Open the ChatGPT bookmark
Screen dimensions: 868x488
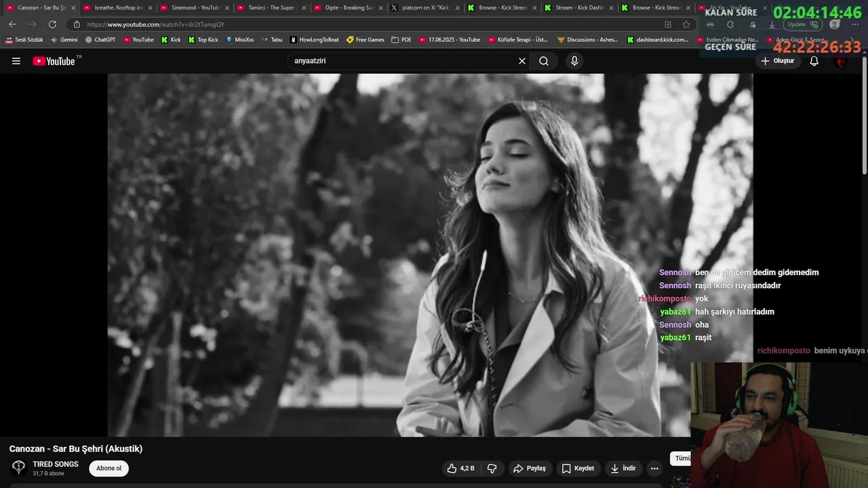(x=100, y=39)
